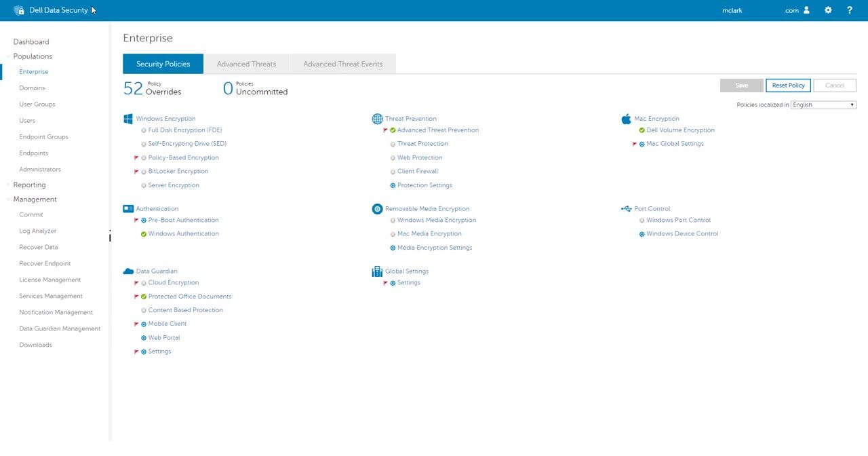Open Windows Media Encryption policy link
Image resolution: width=868 pixels, height=456 pixels.
pos(437,221)
